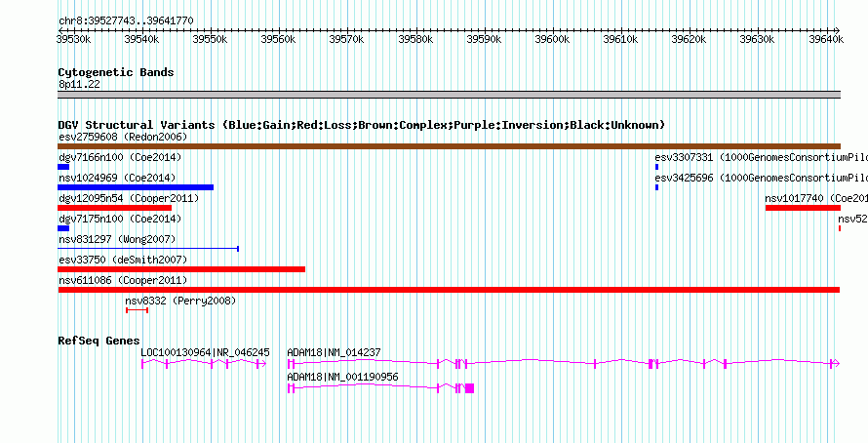Click the 39590k ruler tick label
Image resolution: width=868 pixels, height=443 pixels.
pos(484,39)
